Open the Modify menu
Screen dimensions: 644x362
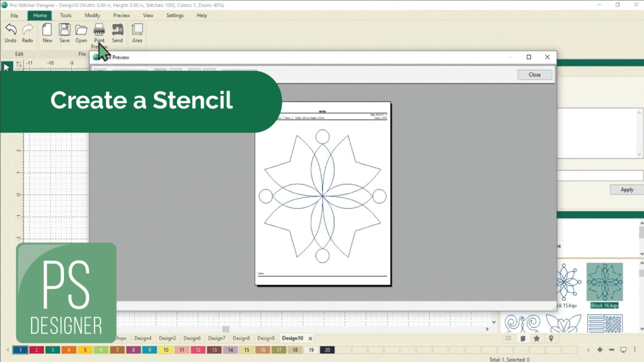click(x=92, y=16)
